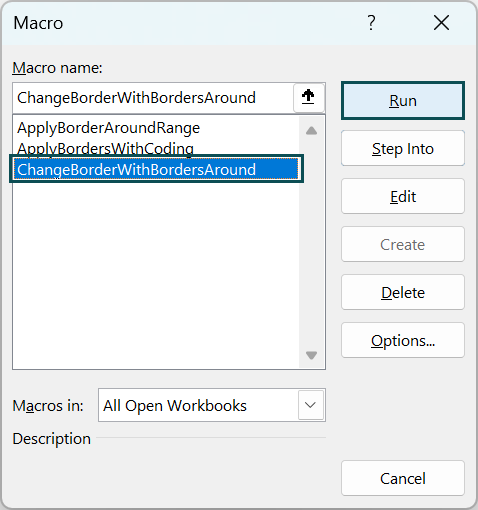Viewport: 478px width, 510px height.
Task: Edit the selected macro
Action: coord(403,197)
